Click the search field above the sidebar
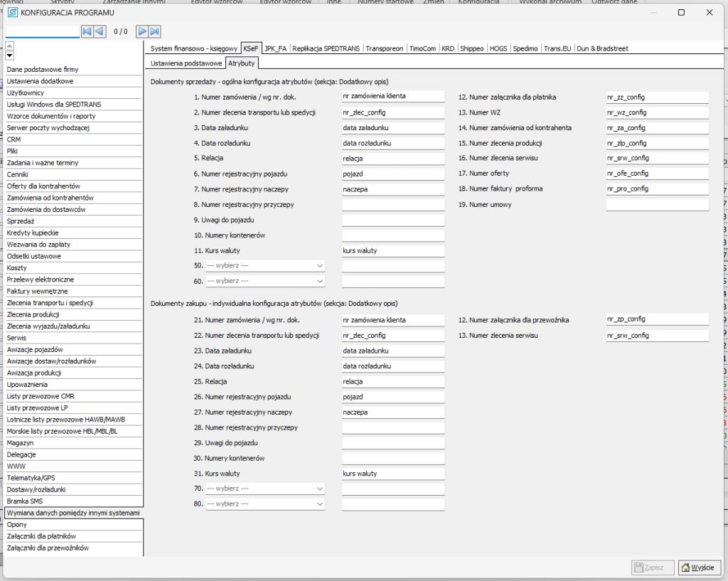The width and height of the screenshot is (728, 581). tap(42, 31)
